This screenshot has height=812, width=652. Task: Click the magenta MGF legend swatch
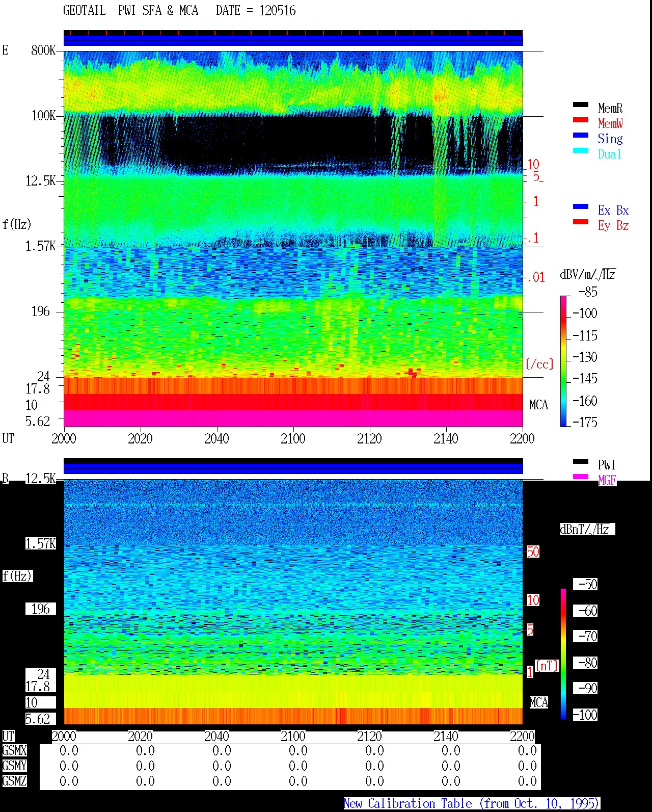(581, 477)
